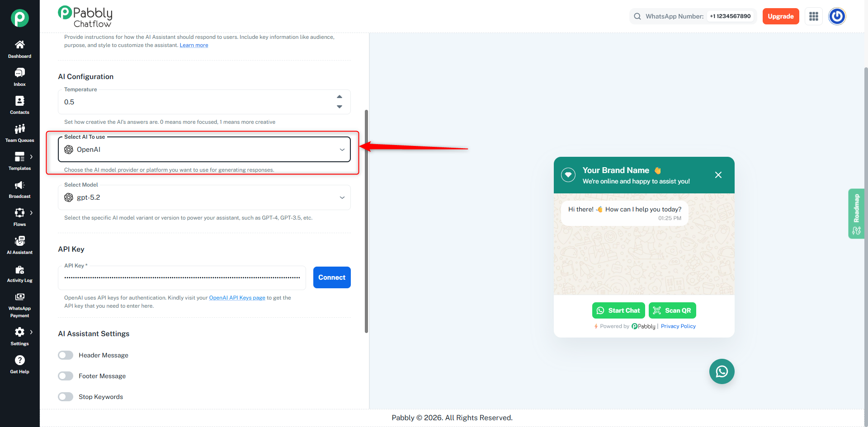Open the Activity Log icon
The height and width of the screenshot is (427, 868).
(x=19, y=270)
